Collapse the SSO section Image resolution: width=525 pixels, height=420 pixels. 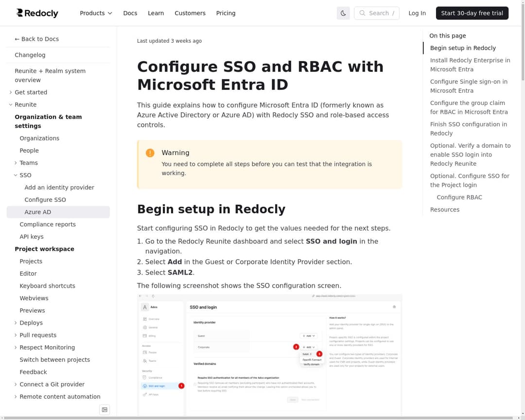point(25,175)
